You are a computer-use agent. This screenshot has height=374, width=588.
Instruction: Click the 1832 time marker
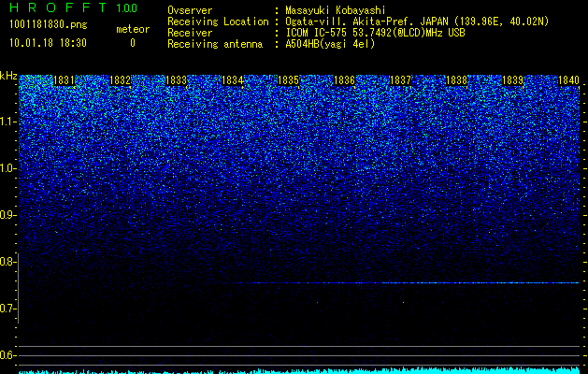coord(120,80)
